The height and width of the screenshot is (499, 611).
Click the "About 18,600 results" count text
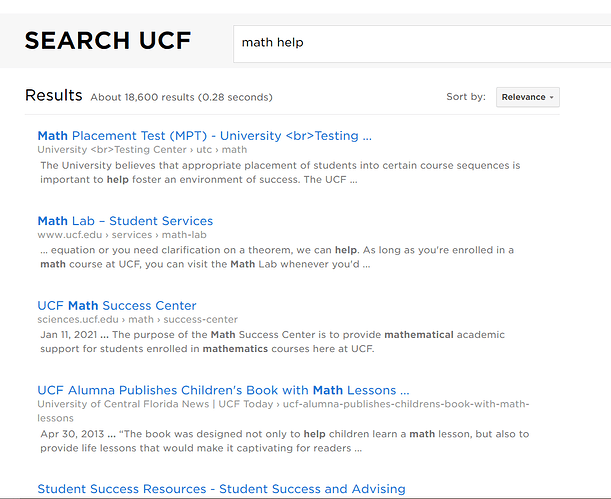[181, 97]
